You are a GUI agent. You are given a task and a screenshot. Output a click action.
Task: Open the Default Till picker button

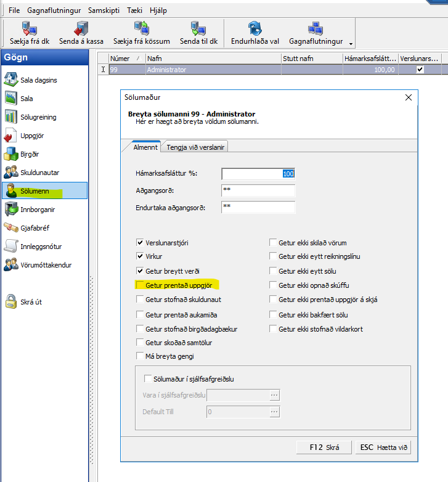click(274, 412)
